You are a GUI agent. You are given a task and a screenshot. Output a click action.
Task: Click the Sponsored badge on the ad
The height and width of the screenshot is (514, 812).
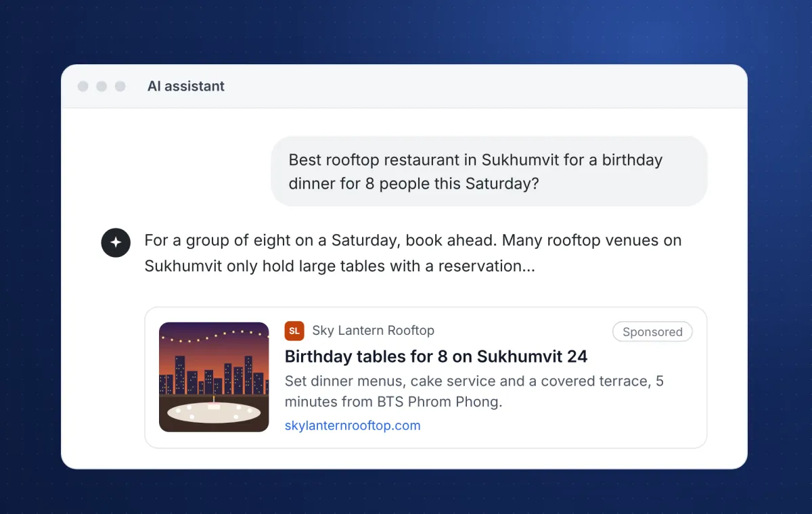(652, 331)
